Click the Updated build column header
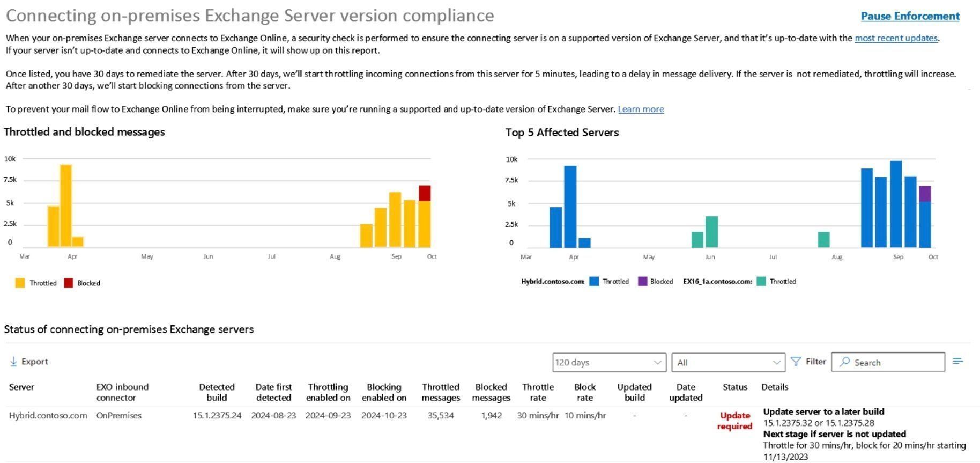The height and width of the screenshot is (463, 980). (634, 393)
